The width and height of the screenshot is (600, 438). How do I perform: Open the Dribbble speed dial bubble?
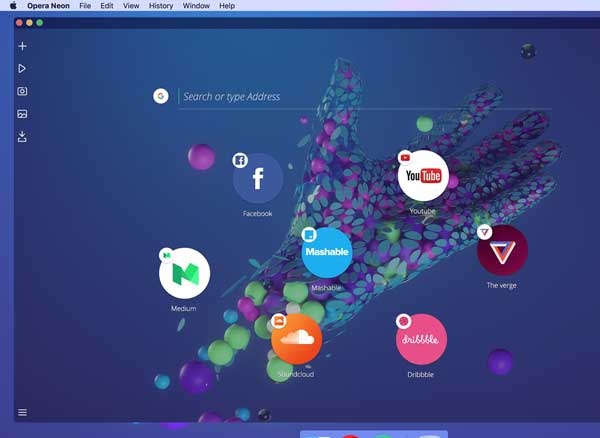(x=421, y=339)
